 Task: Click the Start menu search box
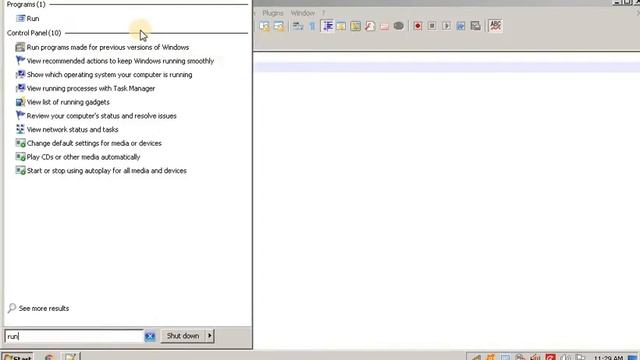74,336
